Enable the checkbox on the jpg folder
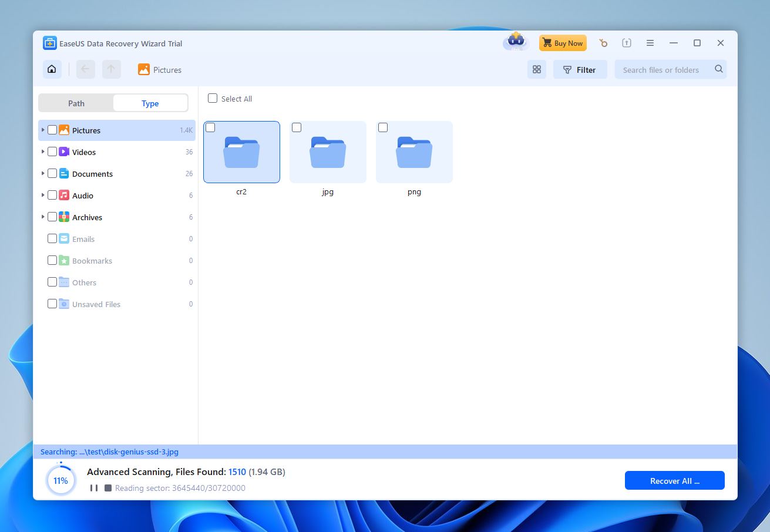Image resolution: width=770 pixels, height=532 pixels. pos(297,127)
